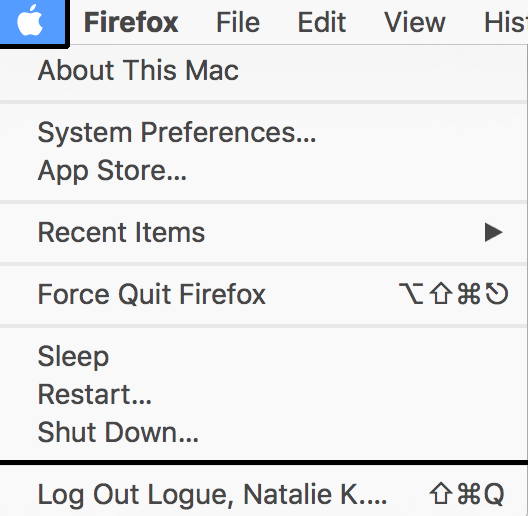The width and height of the screenshot is (528, 516).
Task: Click the Recent Items submenu arrow
Action: pyautogui.click(x=494, y=232)
